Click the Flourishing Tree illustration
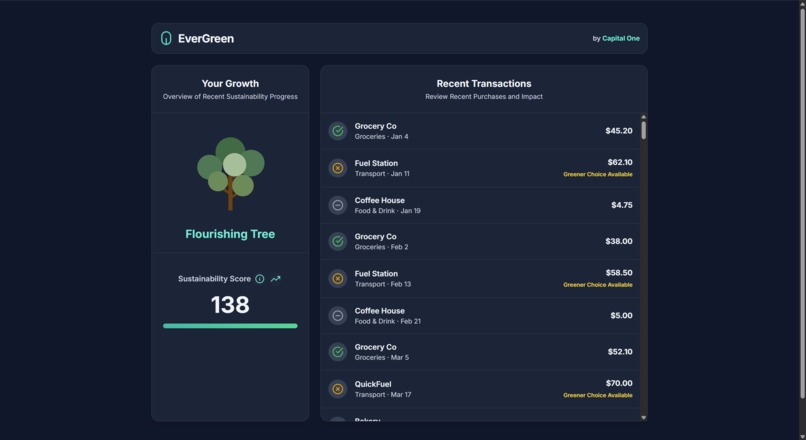 point(230,174)
